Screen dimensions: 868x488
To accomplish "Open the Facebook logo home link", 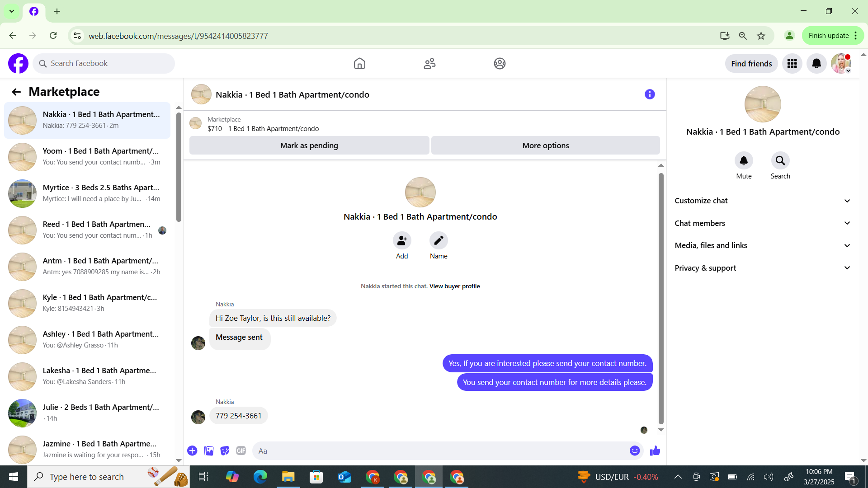I will (x=18, y=63).
